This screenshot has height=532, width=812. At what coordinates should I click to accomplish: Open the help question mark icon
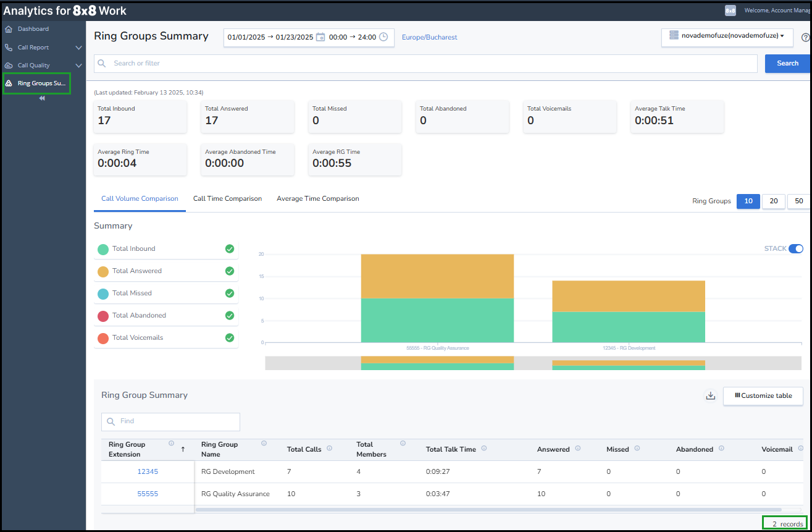(806, 37)
